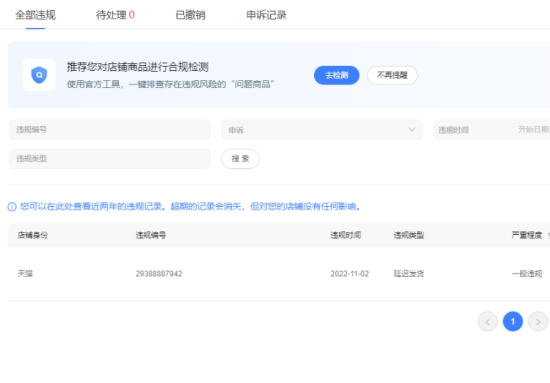Go to the next page arrow
Viewport: 550px width, 383px height.
point(538,321)
